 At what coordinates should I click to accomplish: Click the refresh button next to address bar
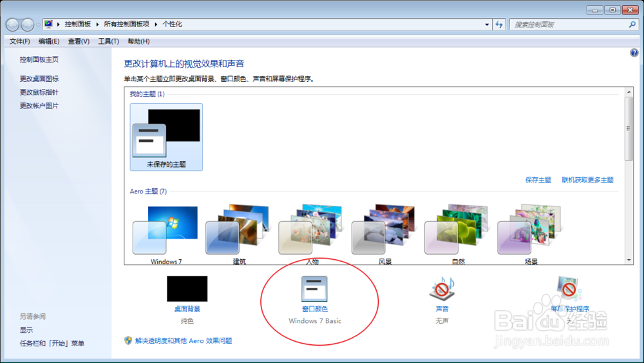499,25
